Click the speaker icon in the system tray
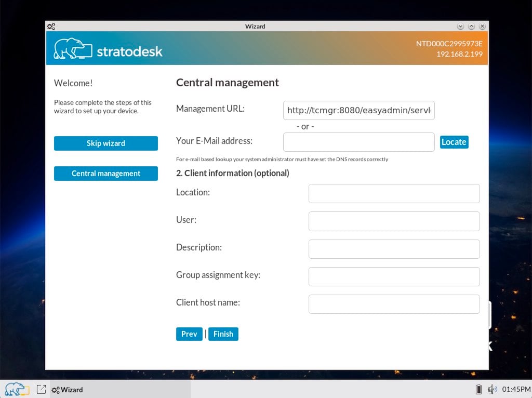Viewport: 532px width, 398px height. (x=492, y=389)
